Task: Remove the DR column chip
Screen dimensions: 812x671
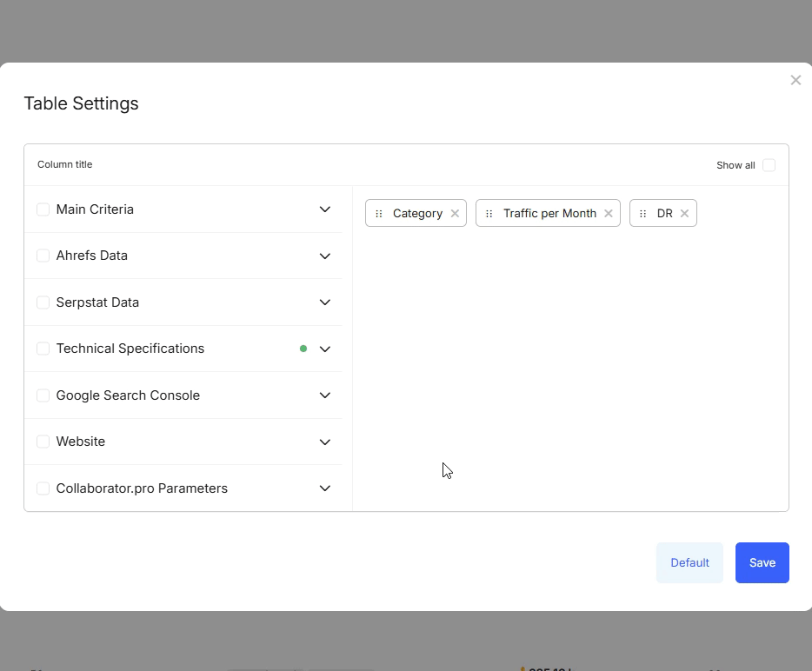Action: click(x=684, y=213)
